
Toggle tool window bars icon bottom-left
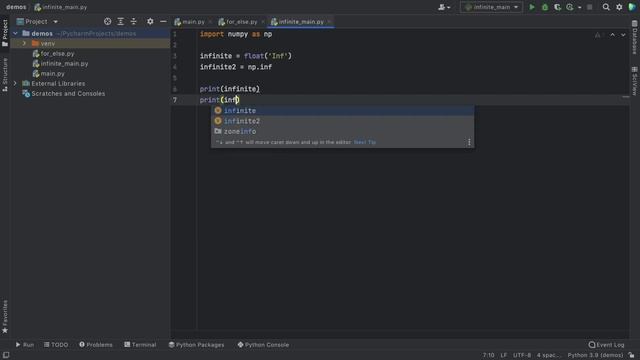pyautogui.click(x=6, y=355)
